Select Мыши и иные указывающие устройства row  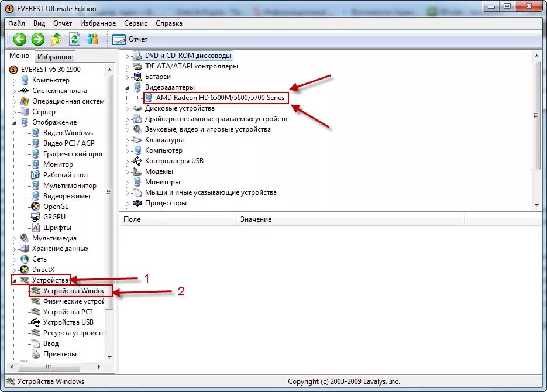(211, 192)
